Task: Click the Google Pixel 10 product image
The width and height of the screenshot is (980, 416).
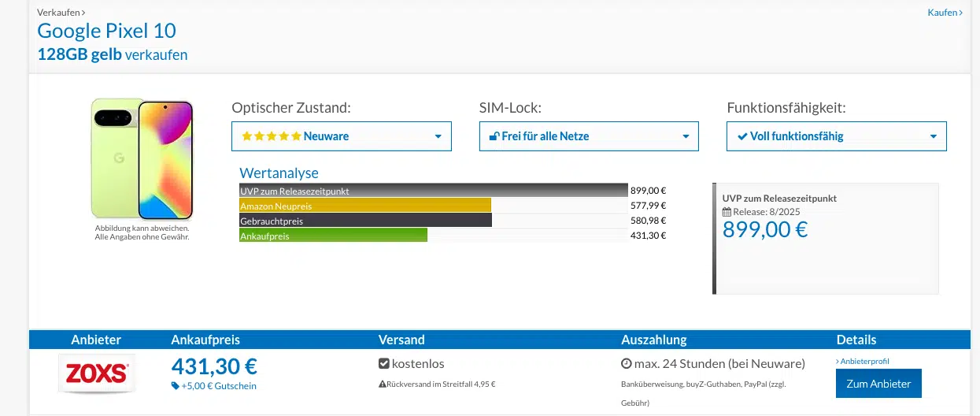Action: tap(142, 159)
